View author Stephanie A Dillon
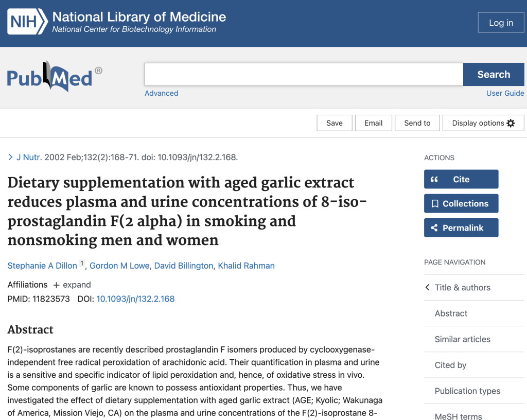This screenshot has width=527, height=420. tap(42, 266)
